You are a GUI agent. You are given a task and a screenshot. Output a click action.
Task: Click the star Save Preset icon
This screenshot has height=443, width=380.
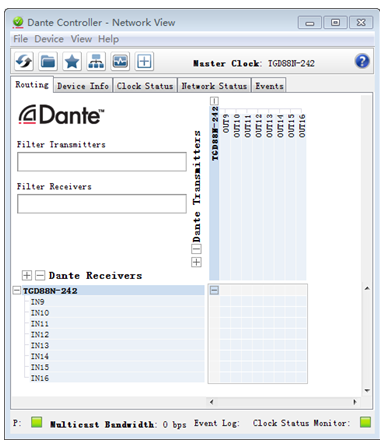click(x=72, y=61)
